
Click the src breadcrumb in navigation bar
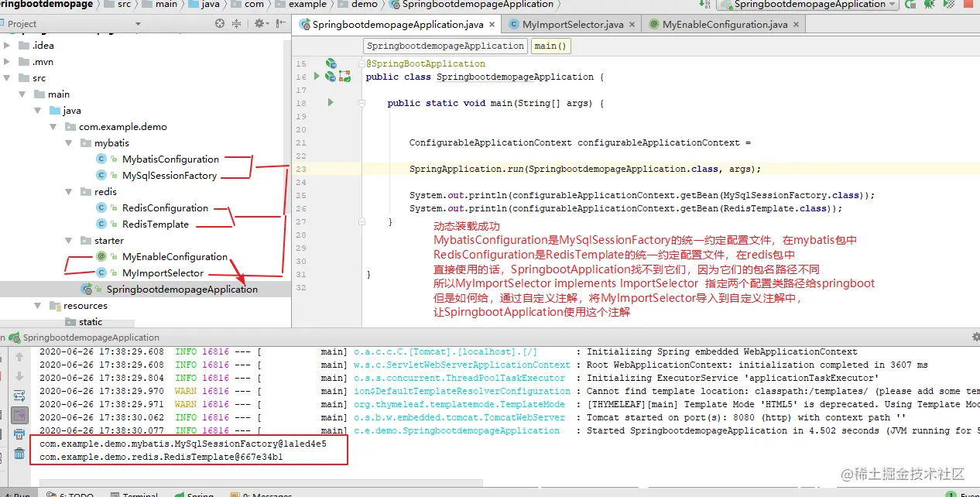125,5
